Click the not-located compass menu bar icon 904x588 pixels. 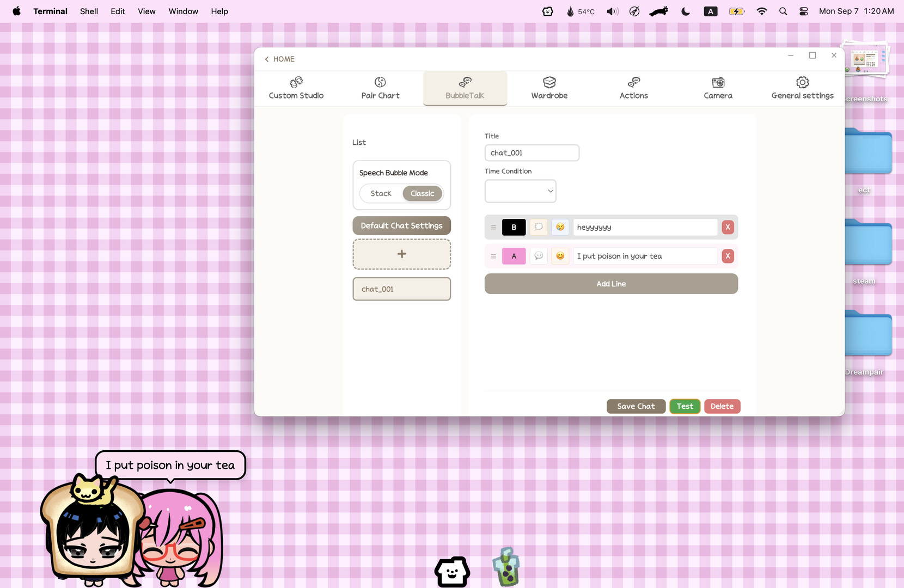pos(634,11)
